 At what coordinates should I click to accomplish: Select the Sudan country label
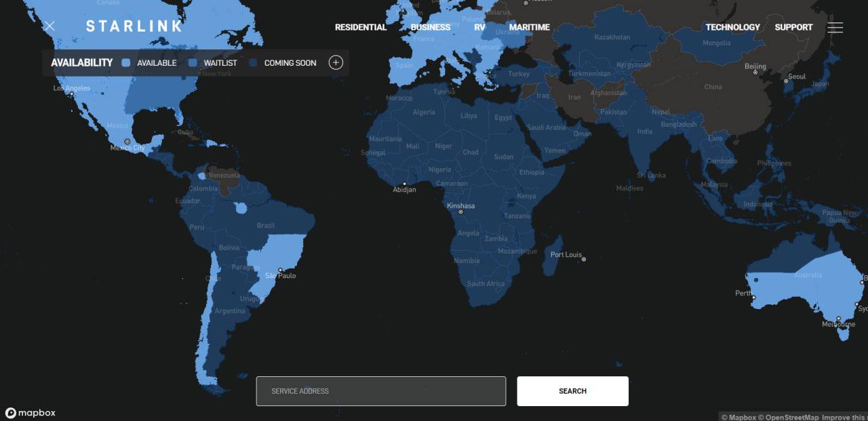pos(504,157)
